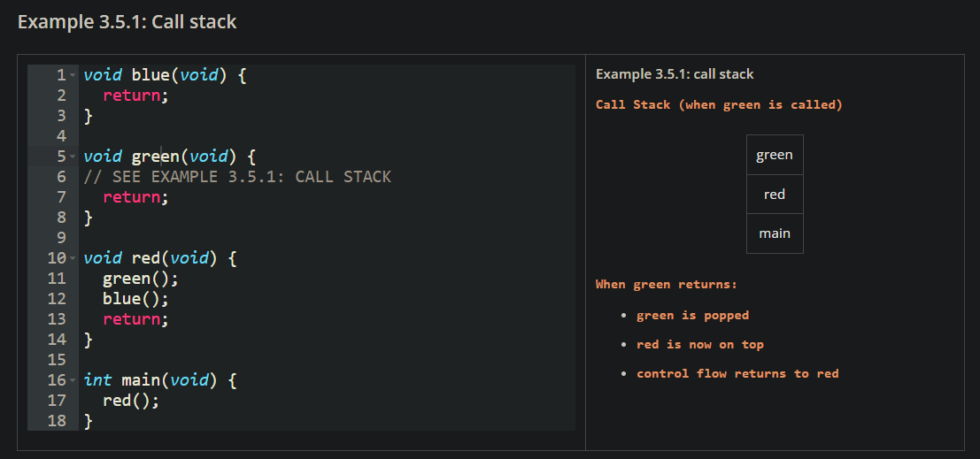Image resolution: width=980 pixels, height=459 pixels.
Task: Fold the main function at line 16
Action: tap(73, 380)
